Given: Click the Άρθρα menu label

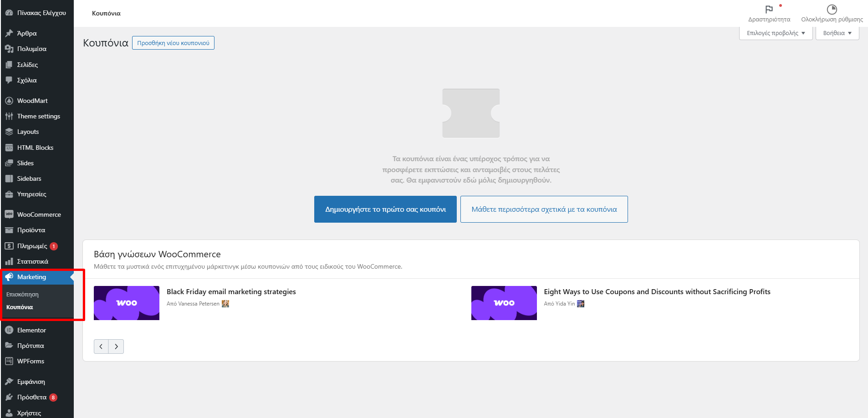Looking at the screenshot, I should [x=27, y=33].
